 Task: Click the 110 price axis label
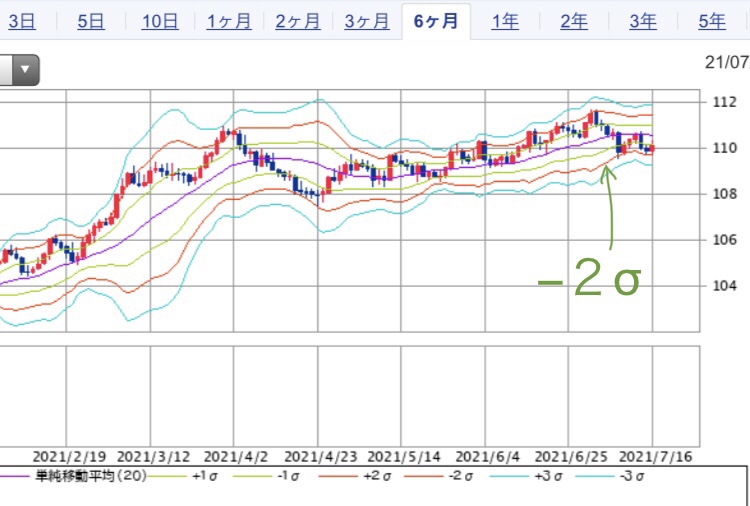724,148
